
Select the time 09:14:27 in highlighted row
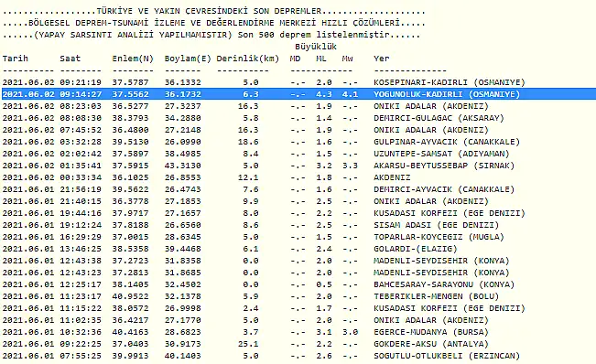(81, 94)
